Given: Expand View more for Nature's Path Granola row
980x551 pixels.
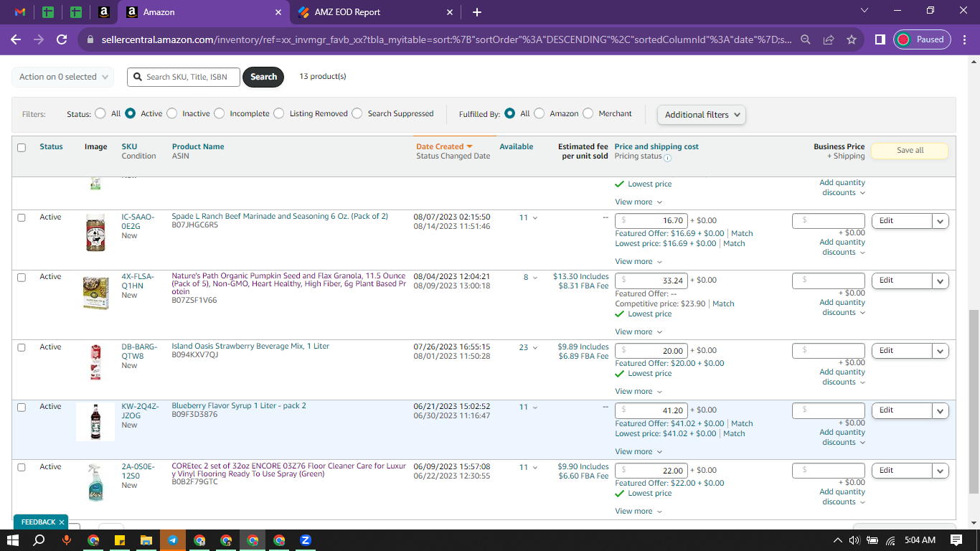Looking at the screenshot, I should (x=639, y=332).
